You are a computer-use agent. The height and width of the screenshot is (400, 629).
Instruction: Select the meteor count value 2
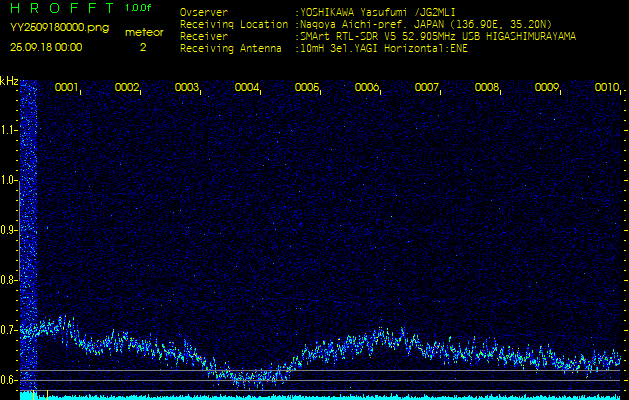click(x=142, y=47)
